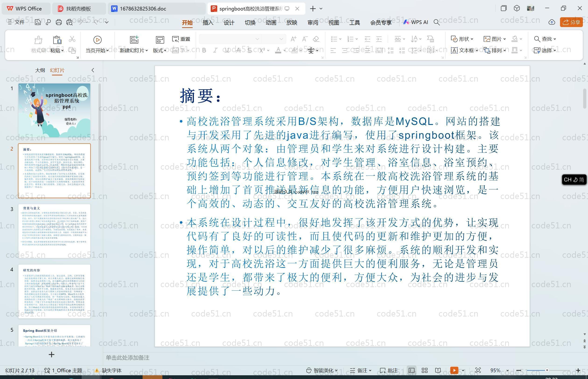
Task: Toggle normal view button in status bar
Action: pyautogui.click(x=411, y=370)
